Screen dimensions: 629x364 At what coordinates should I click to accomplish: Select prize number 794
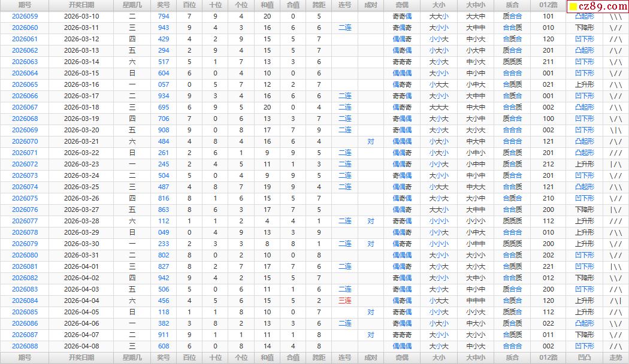click(164, 16)
